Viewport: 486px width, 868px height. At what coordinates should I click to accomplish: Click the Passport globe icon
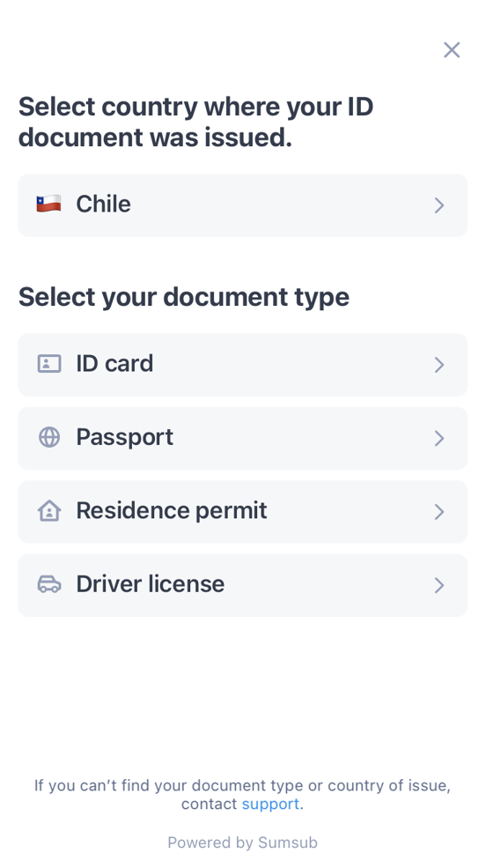pos(49,437)
